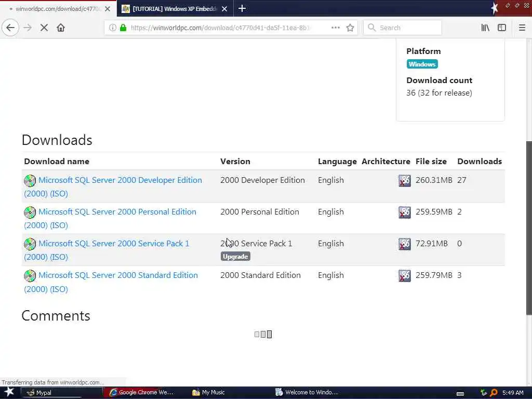The height and width of the screenshot is (399, 532).
Task: Open the Library bookmarks icon
Action: [x=485, y=28]
